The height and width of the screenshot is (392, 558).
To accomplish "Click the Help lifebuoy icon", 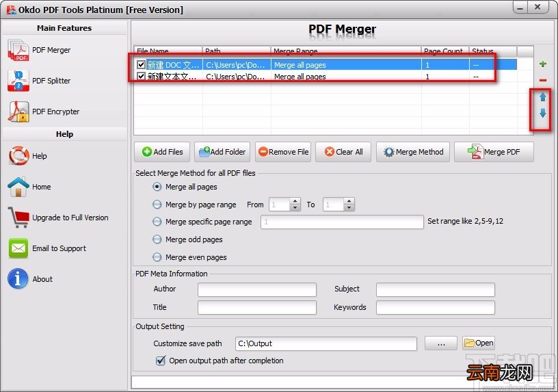I will coord(18,156).
